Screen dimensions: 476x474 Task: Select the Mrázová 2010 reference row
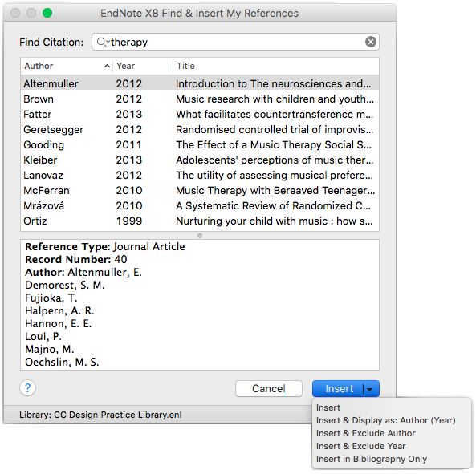(200, 205)
